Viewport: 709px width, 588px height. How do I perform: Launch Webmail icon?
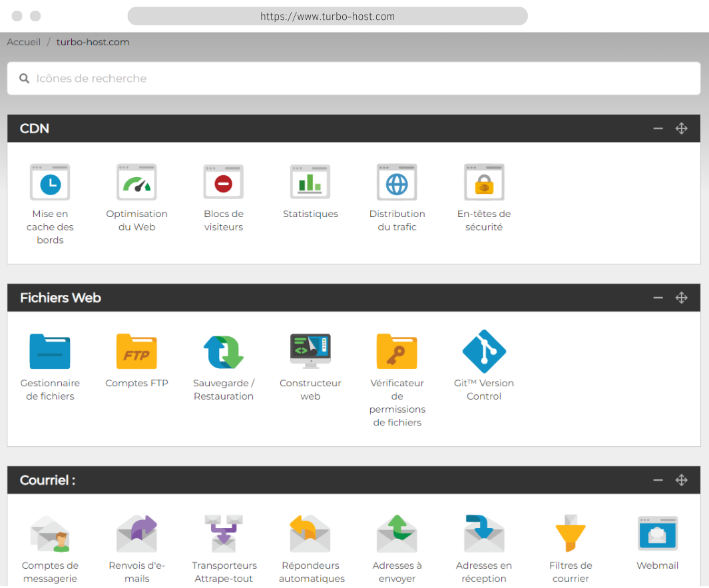click(x=658, y=533)
